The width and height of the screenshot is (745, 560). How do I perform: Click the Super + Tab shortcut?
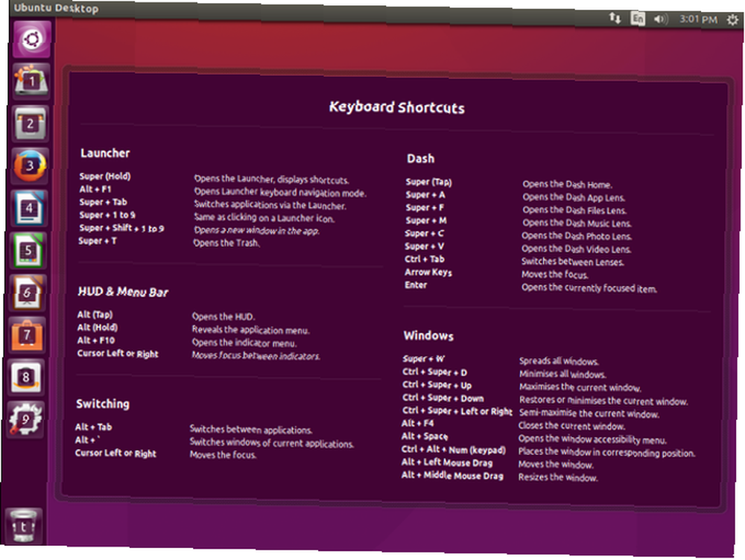pyautogui.click(x=103, y=202)
